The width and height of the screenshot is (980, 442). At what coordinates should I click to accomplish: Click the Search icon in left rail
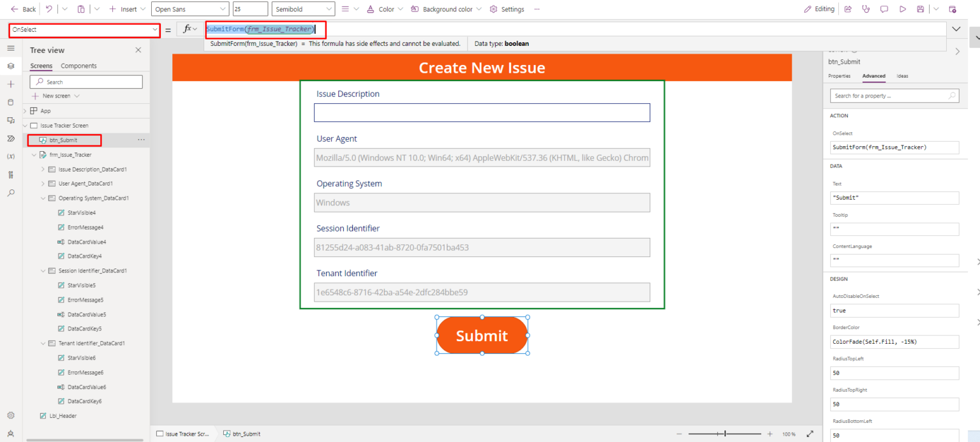11,193
